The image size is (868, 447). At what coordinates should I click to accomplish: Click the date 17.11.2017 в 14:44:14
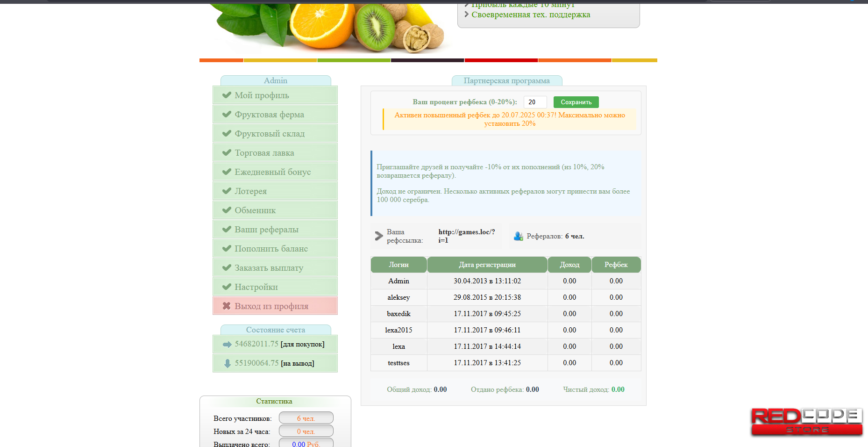[x=487, y=346]
